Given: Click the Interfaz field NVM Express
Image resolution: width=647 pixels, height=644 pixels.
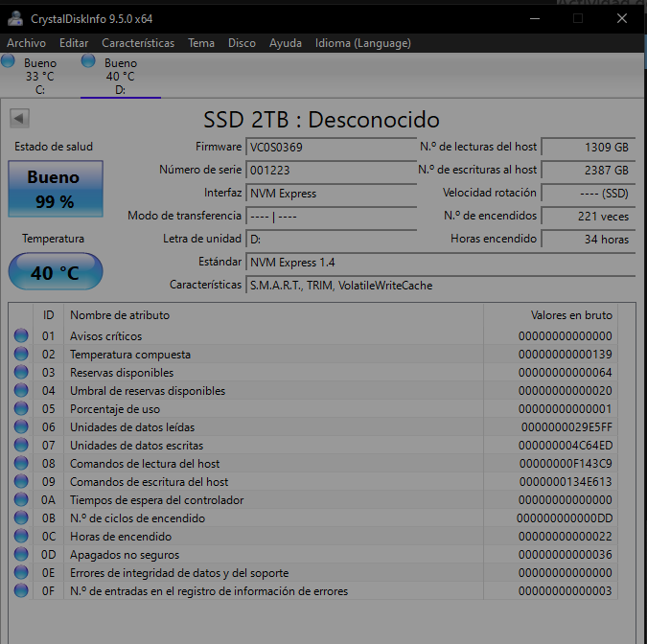Looking at the screenshot, I should point(332,193).
